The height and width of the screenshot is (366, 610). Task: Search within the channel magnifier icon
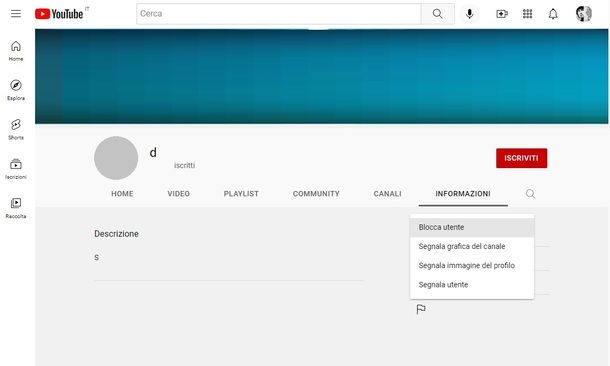[x=530, y=194]
